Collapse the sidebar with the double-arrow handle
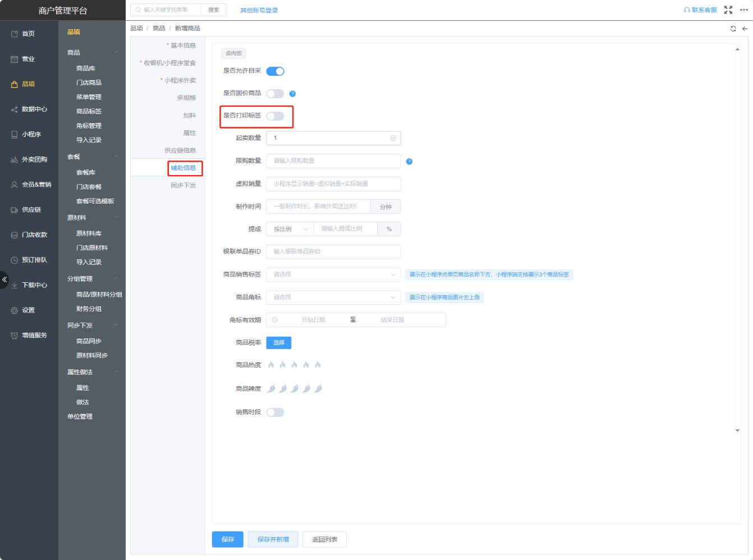The height and width of the screenshot is (560, 753). [x=4, y=279]
